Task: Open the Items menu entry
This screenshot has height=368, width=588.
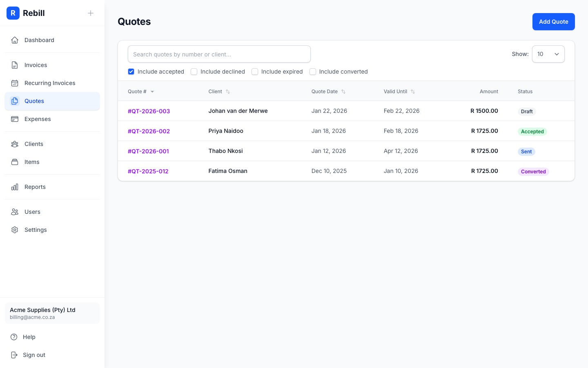Action: (32, 162)
